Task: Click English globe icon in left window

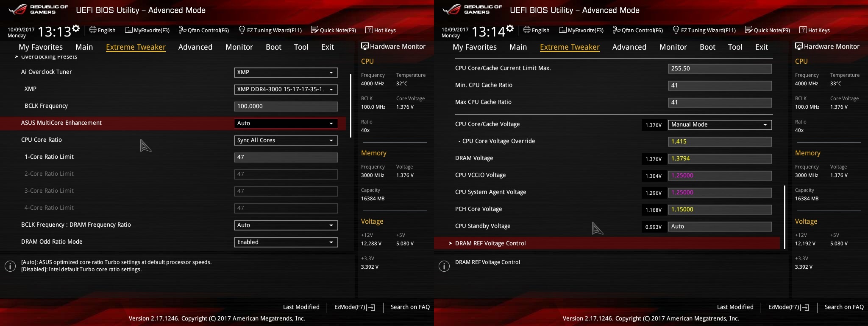Action: click(x=93, y=30)
